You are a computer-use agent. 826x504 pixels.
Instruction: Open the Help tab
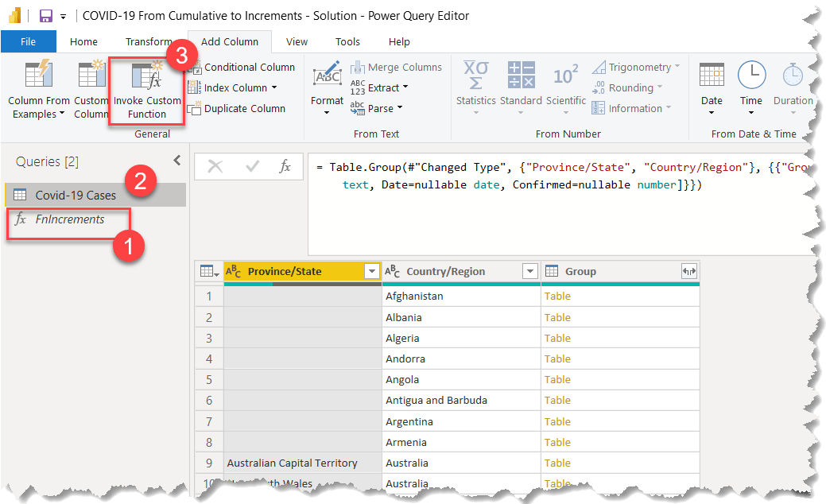[x=399, y=41]
